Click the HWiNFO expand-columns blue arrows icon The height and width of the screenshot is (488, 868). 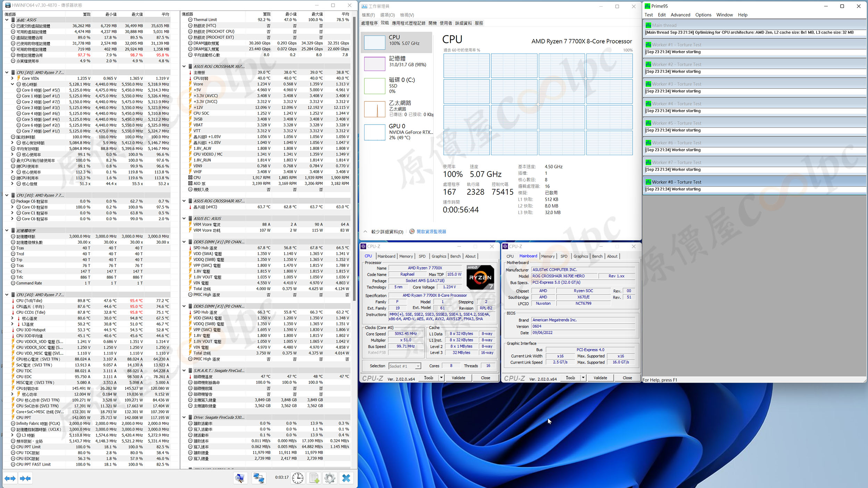click(x=10, y=478)
